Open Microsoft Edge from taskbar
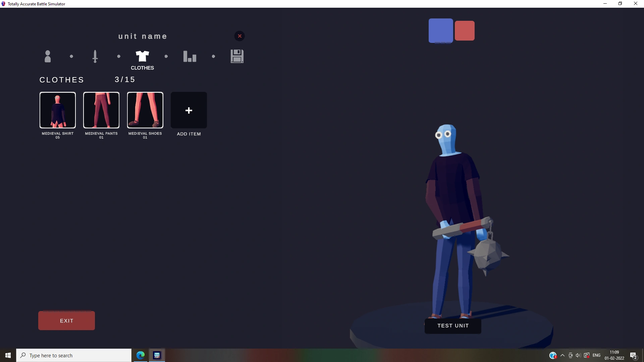Screen dimensions: 644x362 click(141, 355)
